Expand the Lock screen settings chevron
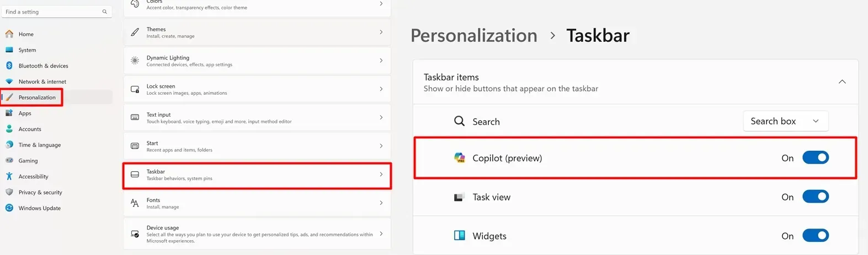The image size is (868, 255). point(381,89)
